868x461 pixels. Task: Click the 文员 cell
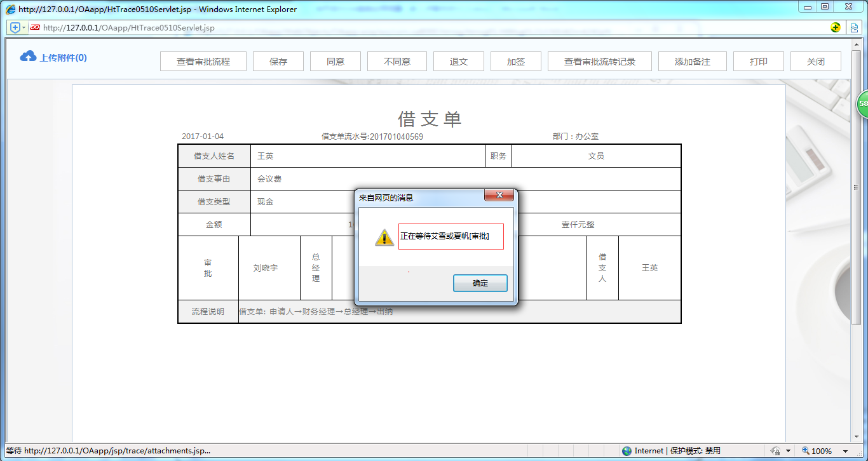(x=596, y=156)
